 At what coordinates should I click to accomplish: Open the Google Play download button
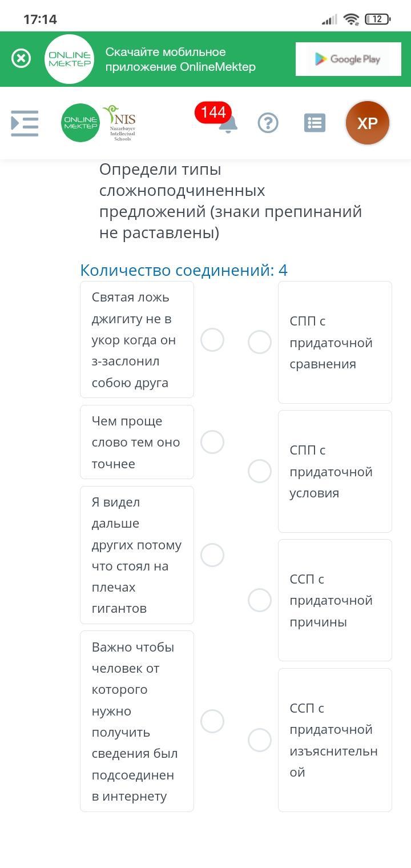coord(348,59)
